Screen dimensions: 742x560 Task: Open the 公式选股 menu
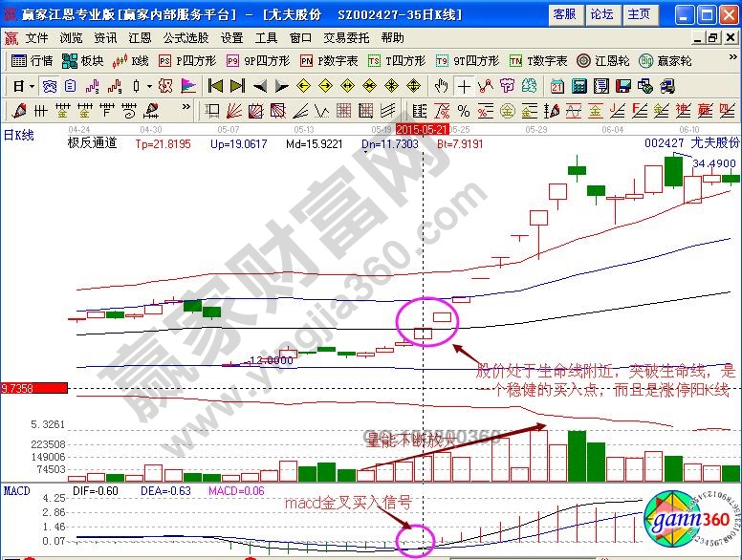click(185, 37)
